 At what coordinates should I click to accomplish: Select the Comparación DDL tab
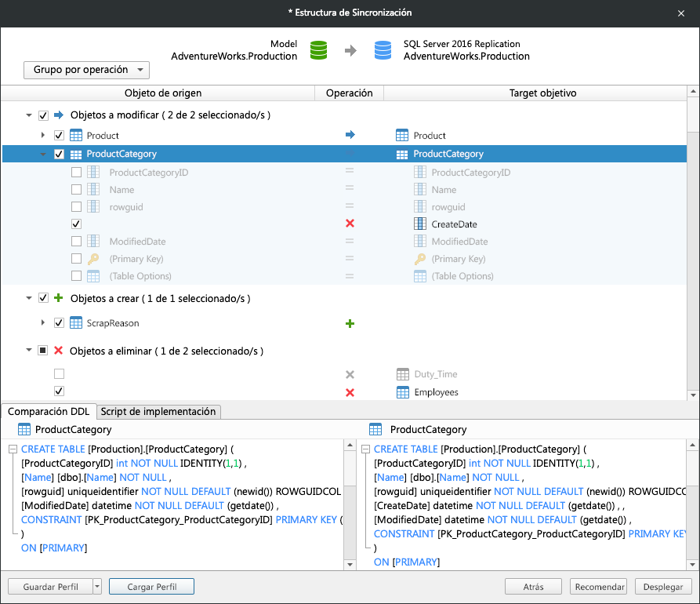click(x=49, y=412)
